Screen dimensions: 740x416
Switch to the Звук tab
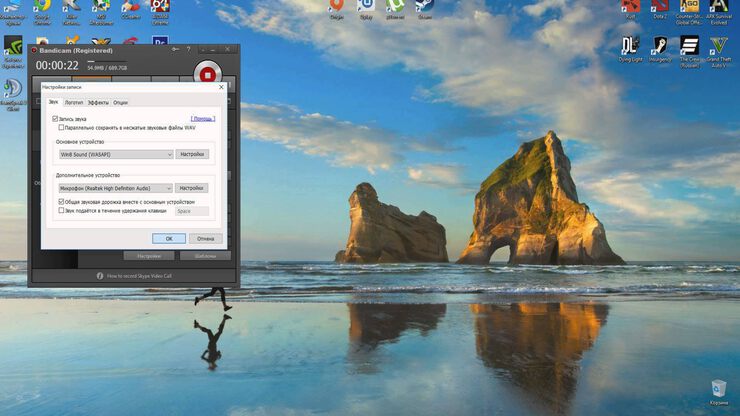pyautogui.click(x=53, y=102)
